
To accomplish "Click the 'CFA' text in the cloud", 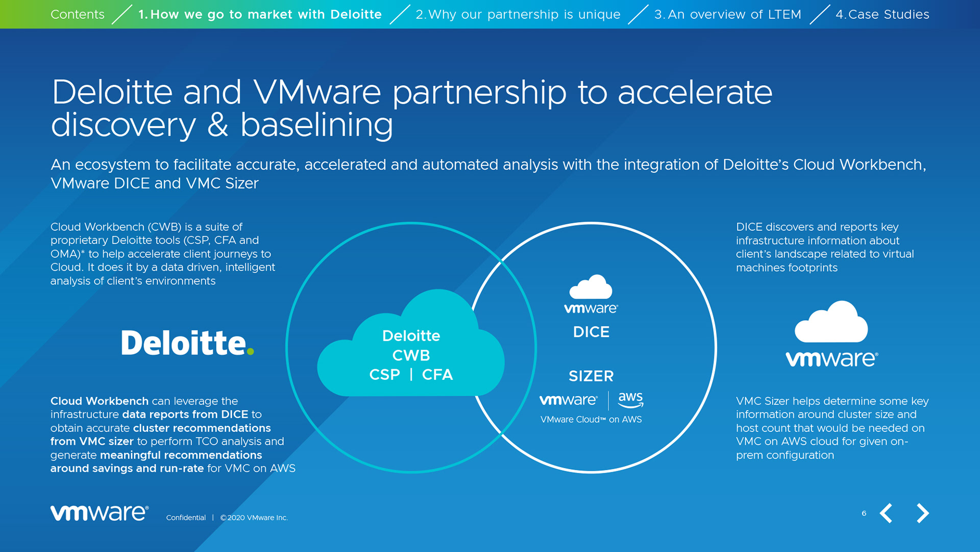I will pos(437,375).
